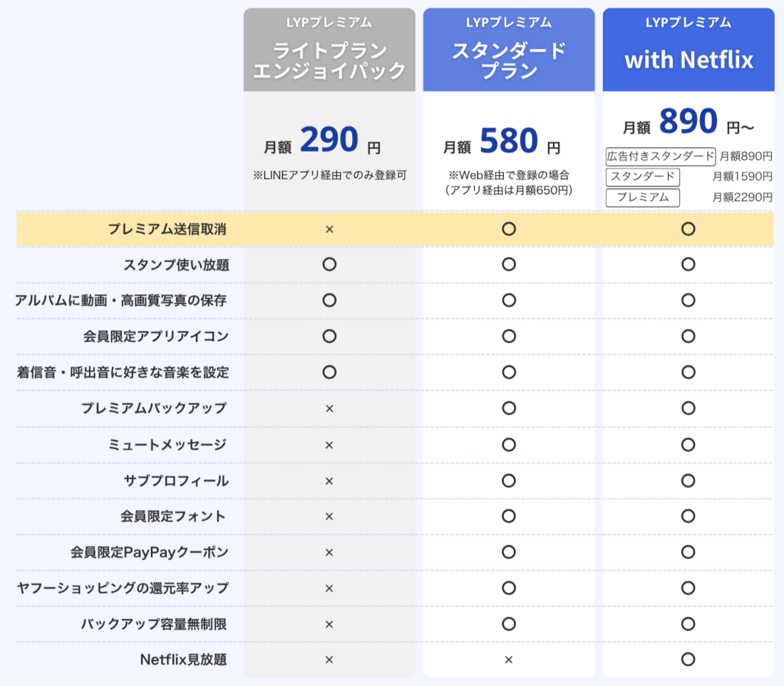The image size is (784, 686).
Task: Click Netflix plan circle for 着信音・呼出音 row
Action: point(688,373)
